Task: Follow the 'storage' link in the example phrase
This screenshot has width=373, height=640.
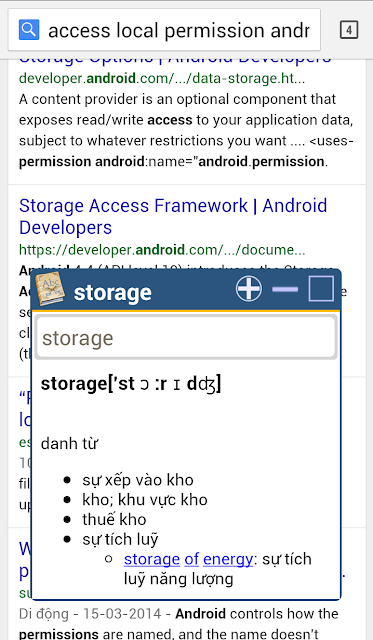Action: click(152, 559)
